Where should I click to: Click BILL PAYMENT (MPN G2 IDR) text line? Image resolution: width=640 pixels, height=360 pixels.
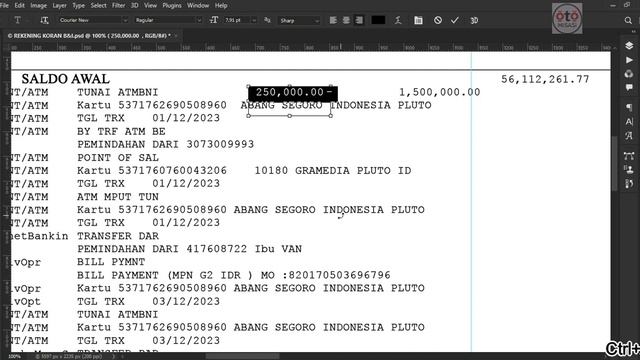(234, 275)
